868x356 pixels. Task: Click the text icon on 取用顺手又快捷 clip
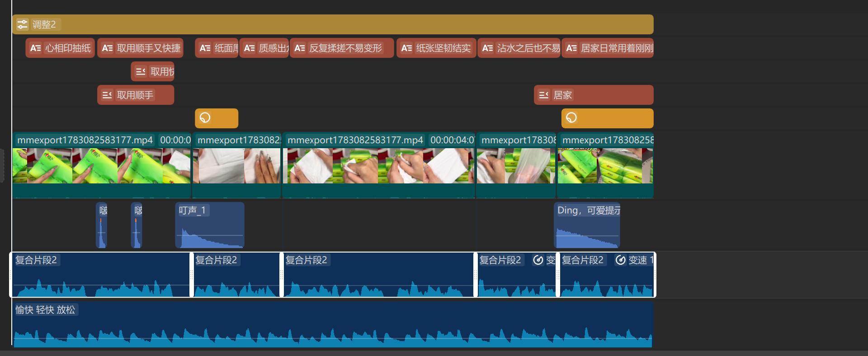(107, 48)
